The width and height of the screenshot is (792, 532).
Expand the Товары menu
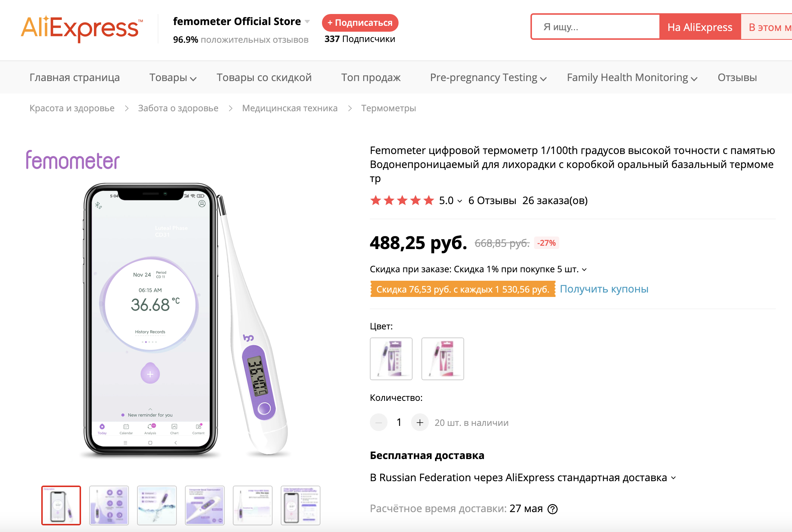[173, 78]
